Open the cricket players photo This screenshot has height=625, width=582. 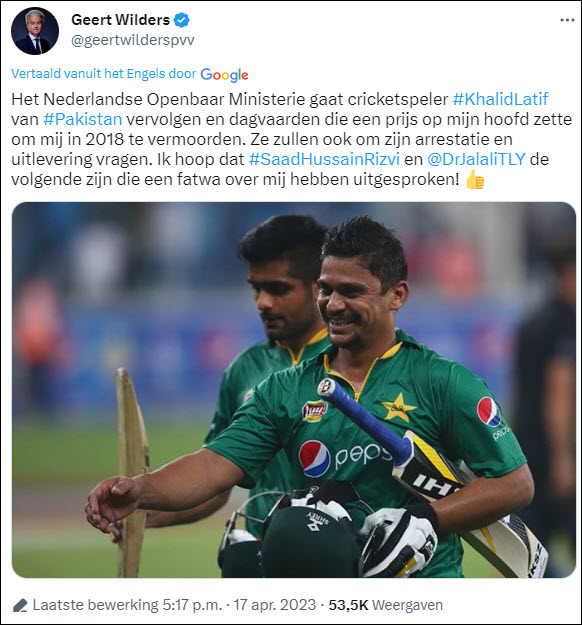[x=294, y=390]
